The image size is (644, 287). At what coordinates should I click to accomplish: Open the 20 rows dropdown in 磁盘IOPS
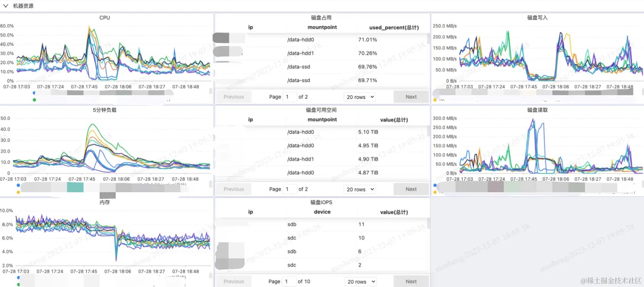point(361,282)
